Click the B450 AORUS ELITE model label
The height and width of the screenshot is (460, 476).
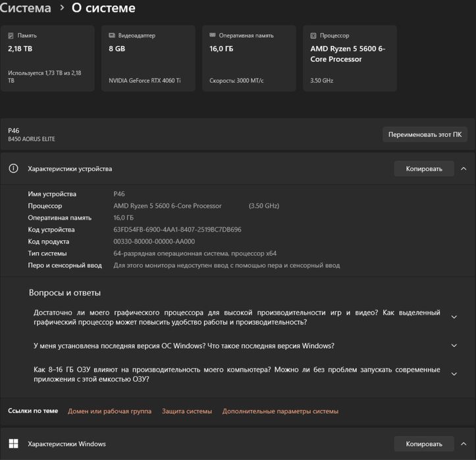[32, 140]
